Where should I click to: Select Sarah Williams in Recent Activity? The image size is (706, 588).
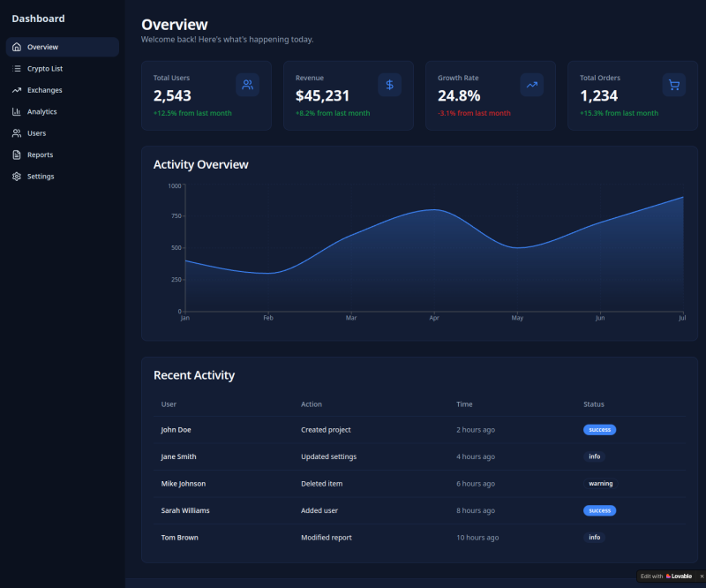pyautogui.click(x=185, y=510)
